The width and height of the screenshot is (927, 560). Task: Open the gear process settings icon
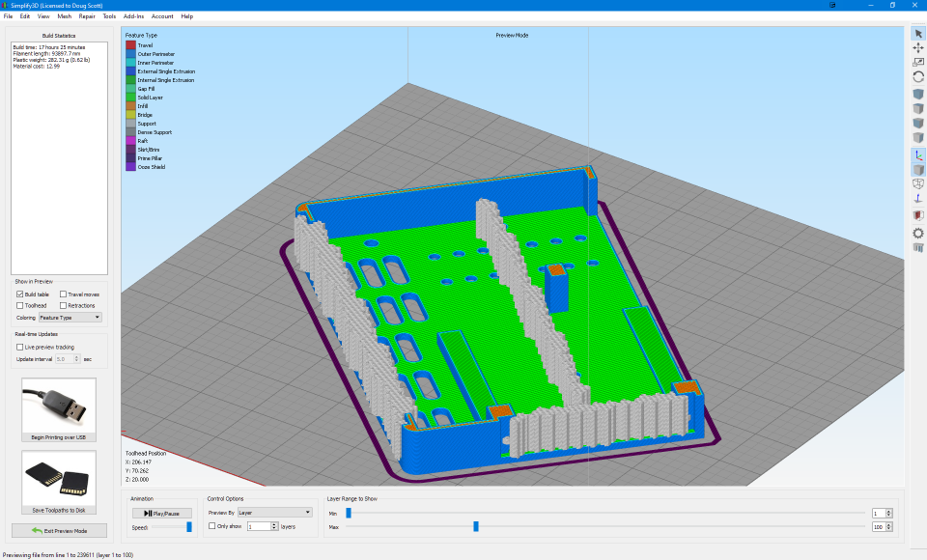pyautogui.click(x=918, y=233)
